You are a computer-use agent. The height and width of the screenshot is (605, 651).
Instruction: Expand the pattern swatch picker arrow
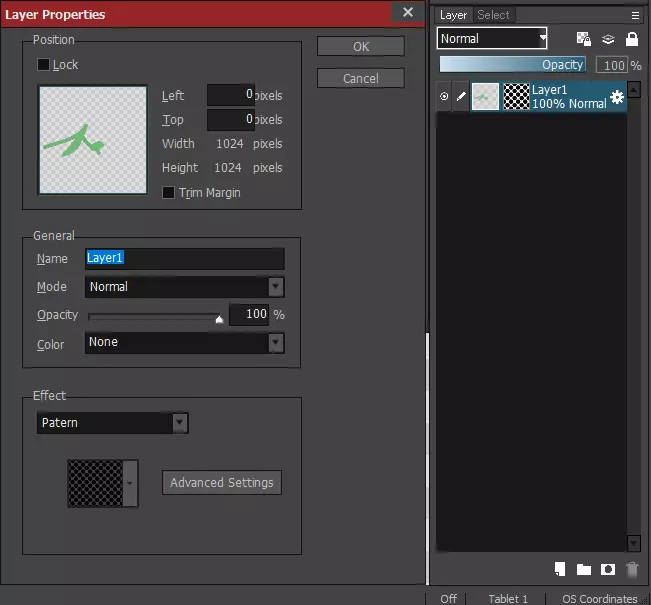coord(130,483)
